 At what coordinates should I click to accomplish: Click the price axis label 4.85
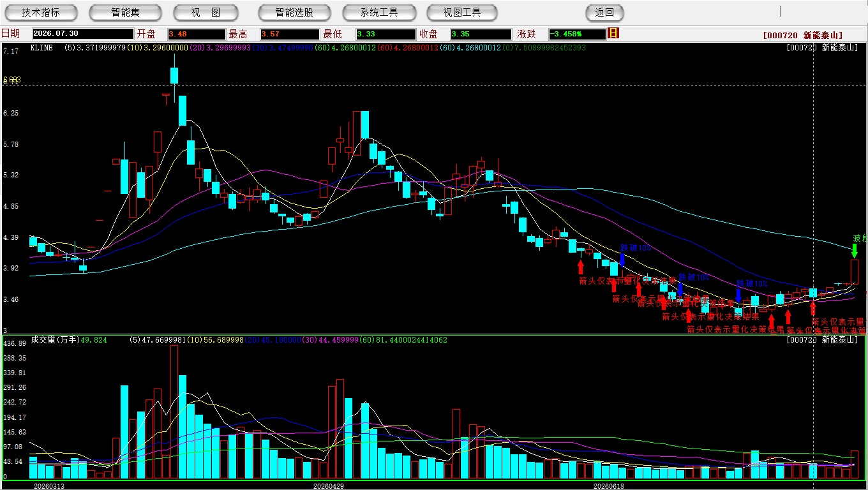[11, 206]
